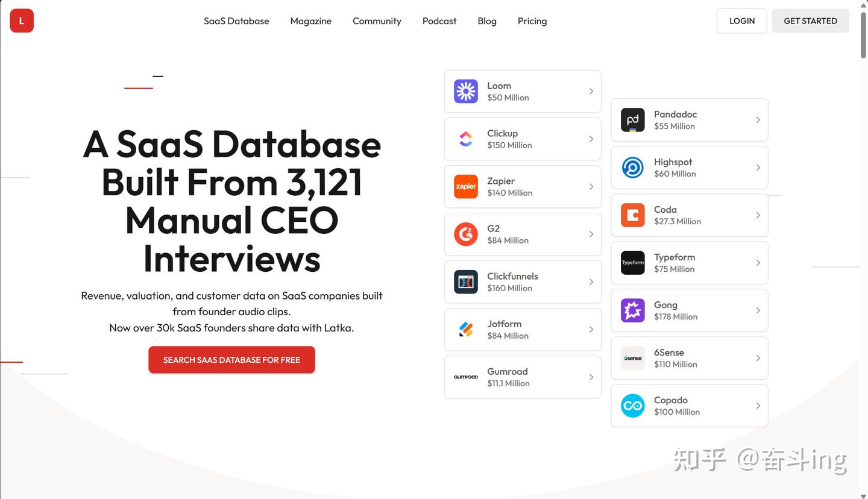Screen dimensions: 868x499
Task: Click the Jotform company name
Action: (504, 324)
